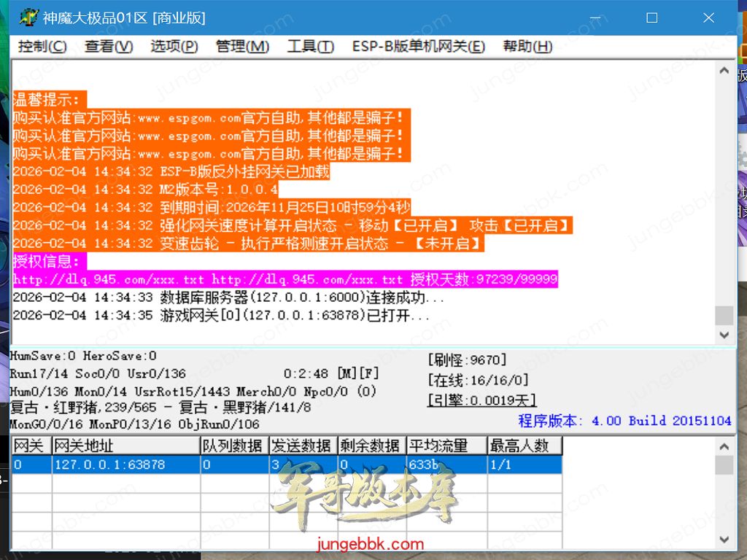
Task: Maximize the application window
Action: [652, 17]
